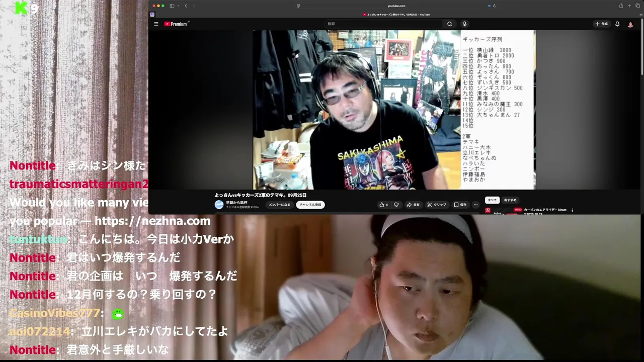644x362 pixels.
Task: Click chat message 君はいつ爆発するんだ
Action: (x=123, y=258)
